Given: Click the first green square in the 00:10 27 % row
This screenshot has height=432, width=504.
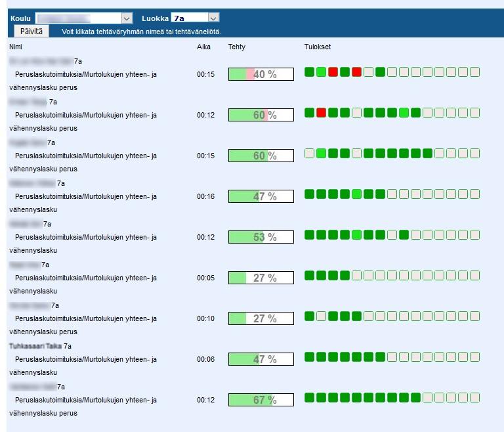Looking at the screenshot, I should (x=309, y=316).
